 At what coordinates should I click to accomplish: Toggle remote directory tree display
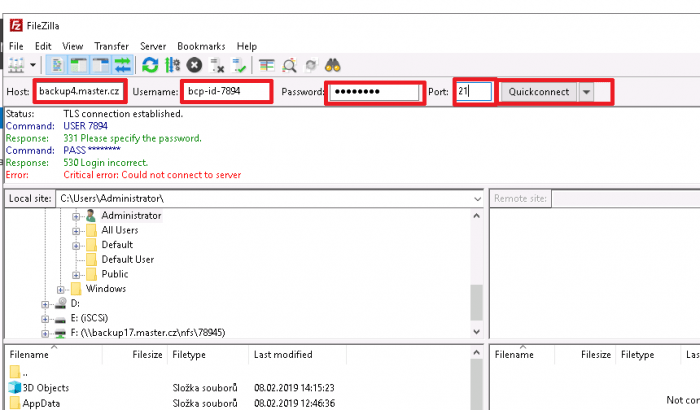pos(100,66)
